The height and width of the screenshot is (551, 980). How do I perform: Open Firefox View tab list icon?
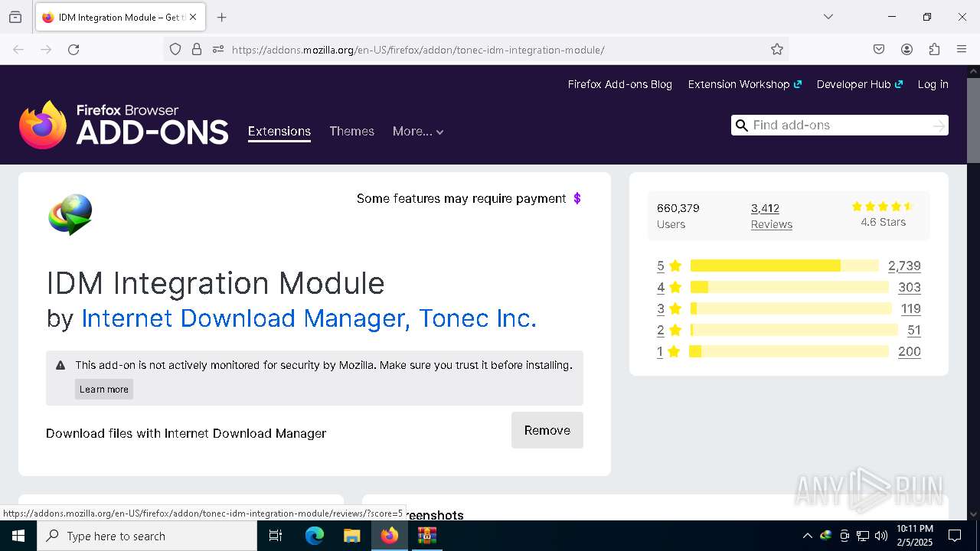(15, 17)
